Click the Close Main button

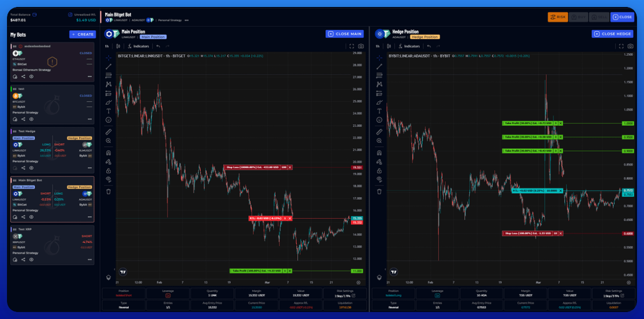click(345, 34)
